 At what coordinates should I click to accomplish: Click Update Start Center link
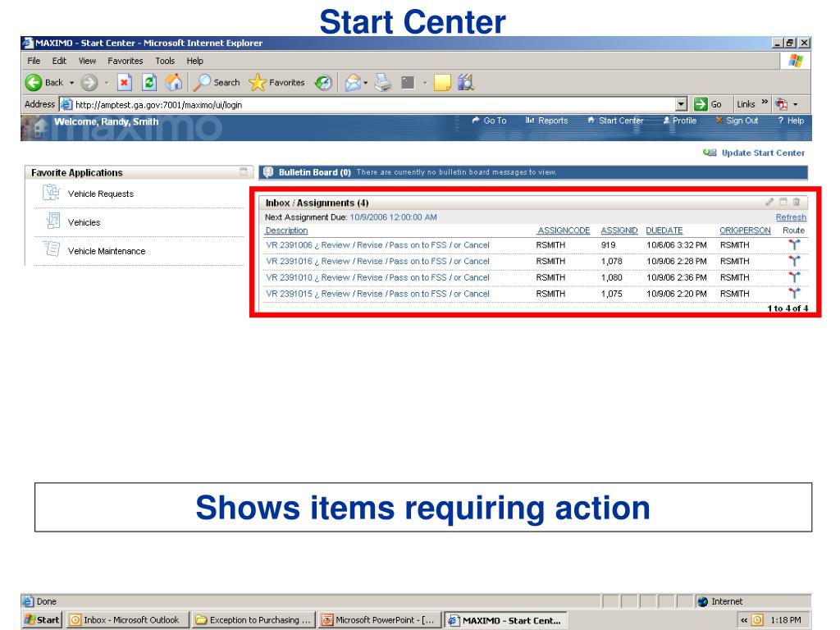click(755, 153)
